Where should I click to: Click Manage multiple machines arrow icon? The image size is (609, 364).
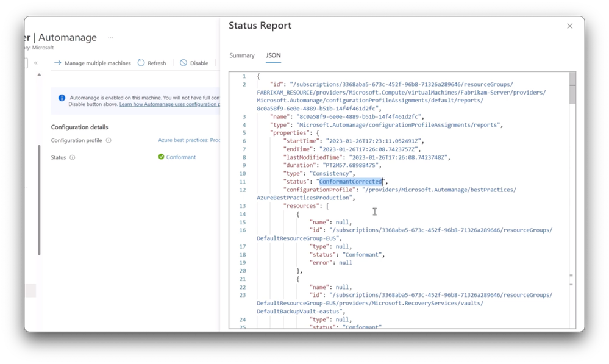pos(57,63)
